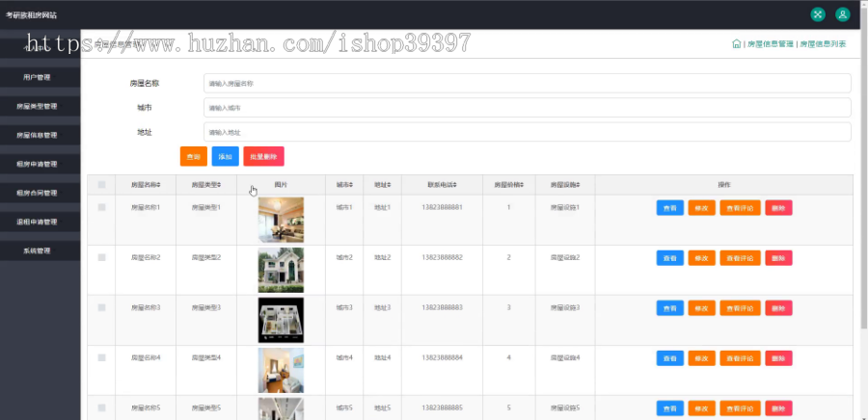The image size is (868, 420).
Task: Click 查看评论 button for 房屋名称3
Action: [740, 308]
